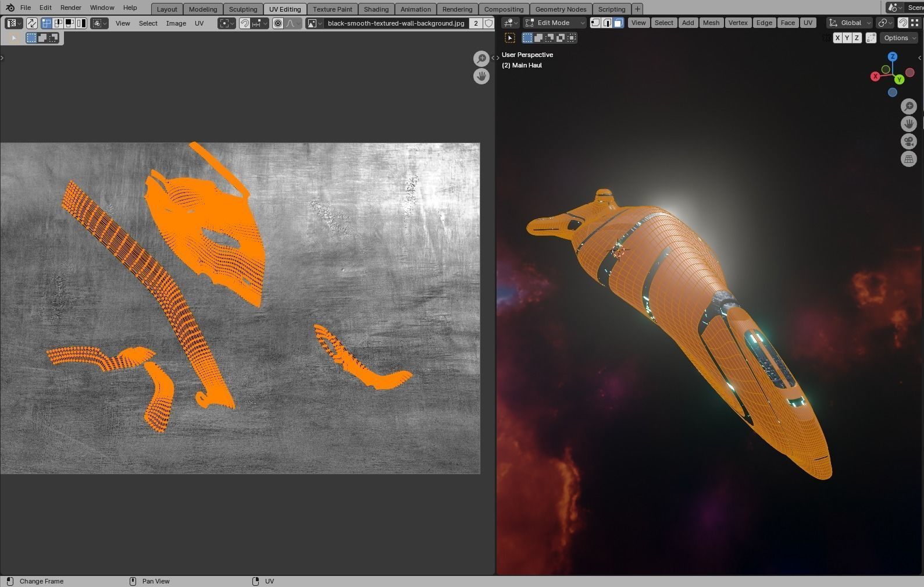This screenshot has height=587, width=924.
Task: Expand Options dropdown in viewport
Action: (x=900, y=38)
